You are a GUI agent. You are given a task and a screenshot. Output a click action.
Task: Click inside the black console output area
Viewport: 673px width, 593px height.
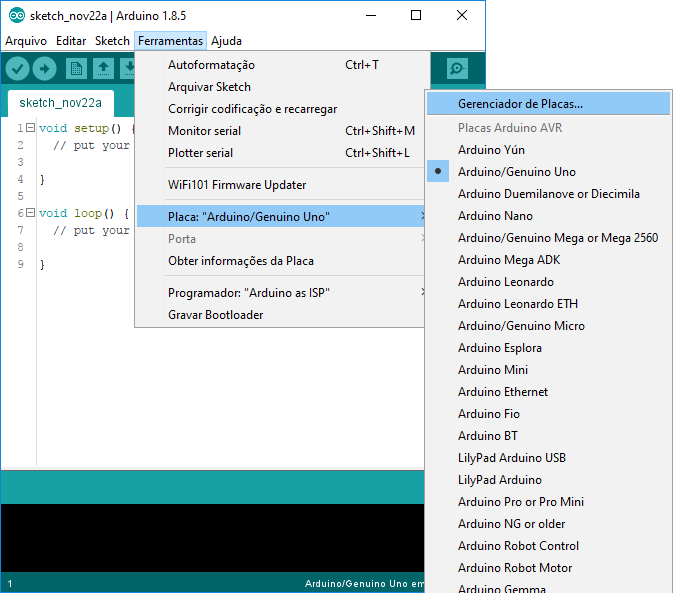[212, 537]
